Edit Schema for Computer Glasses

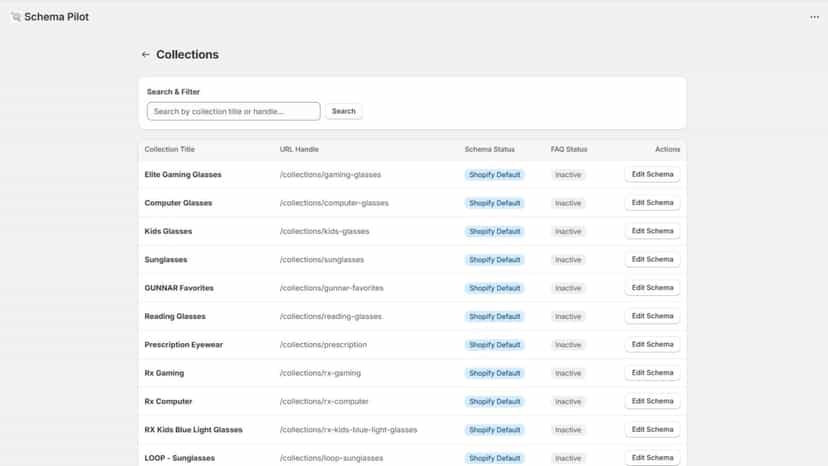coord(652,203)
